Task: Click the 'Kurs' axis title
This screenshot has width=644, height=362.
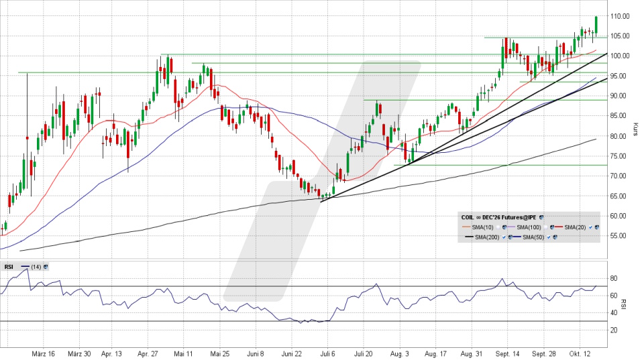Action: tap(635, 129)
